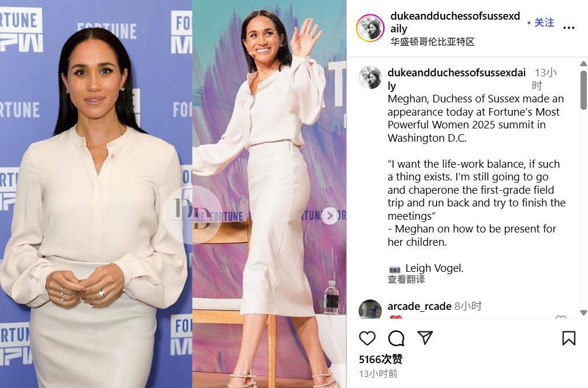Open dukeandduchessofsussexdaily header username
This screenshot has height=388, width=588.
455,22
